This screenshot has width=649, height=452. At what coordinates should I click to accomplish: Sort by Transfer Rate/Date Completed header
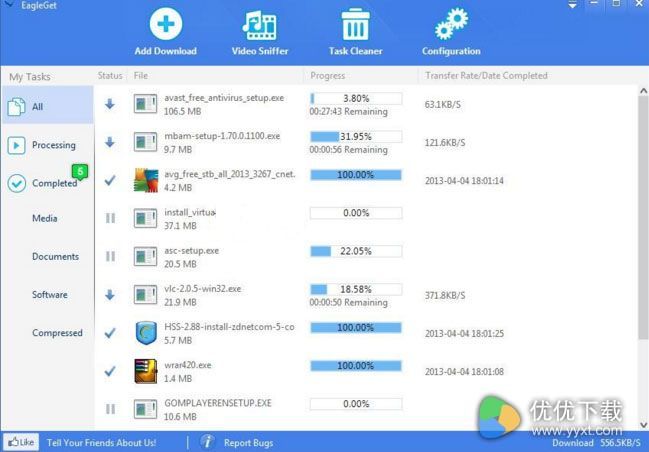(x=486, y=76)
